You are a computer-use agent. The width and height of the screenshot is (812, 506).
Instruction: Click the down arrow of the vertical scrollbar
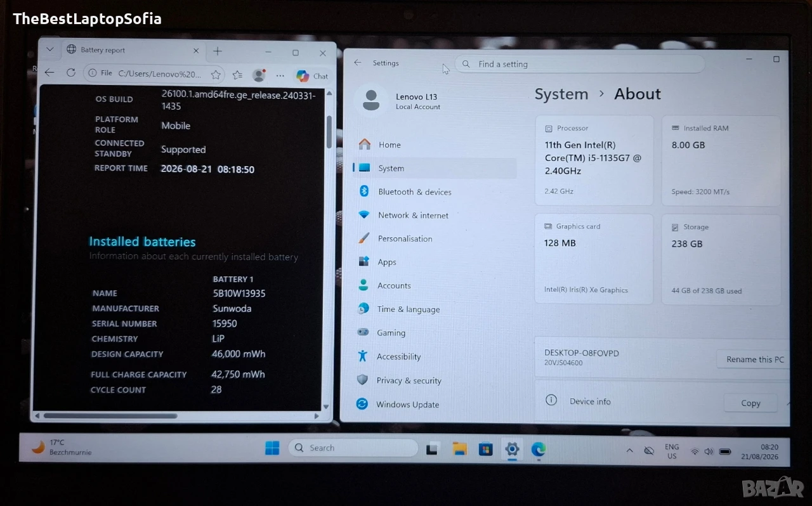326,406
